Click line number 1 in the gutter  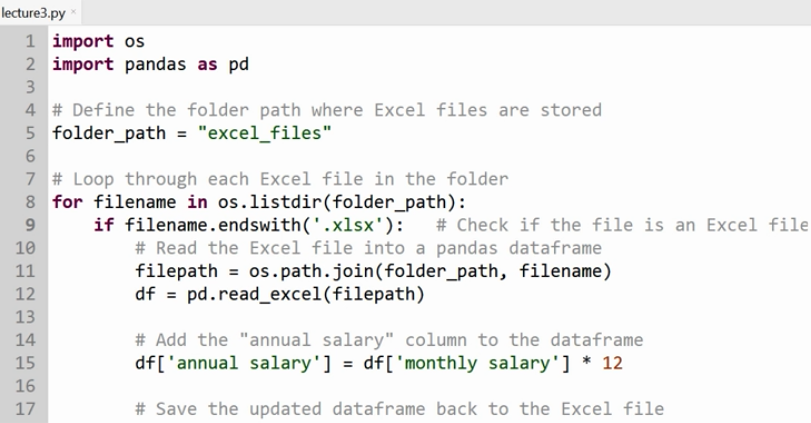(x=32, y=42)
